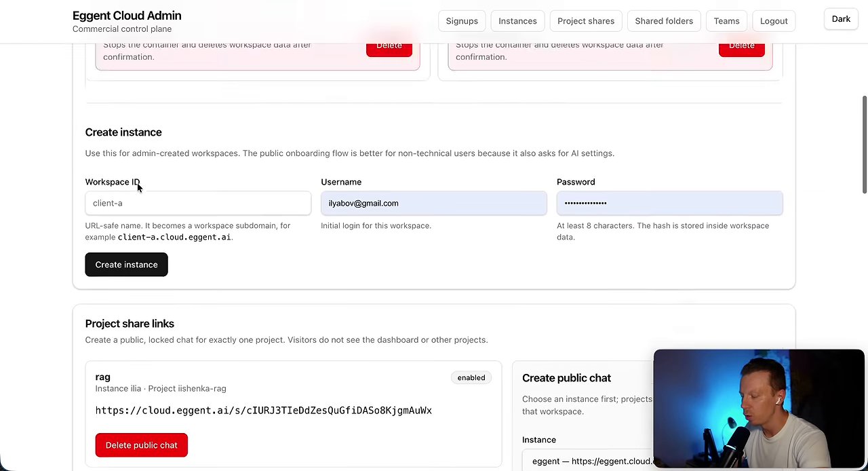Screen dimensions: 868x471
Task: Click the webcam video overlay thumbnail
Action: pyautogui.click(x=759, y=409)
